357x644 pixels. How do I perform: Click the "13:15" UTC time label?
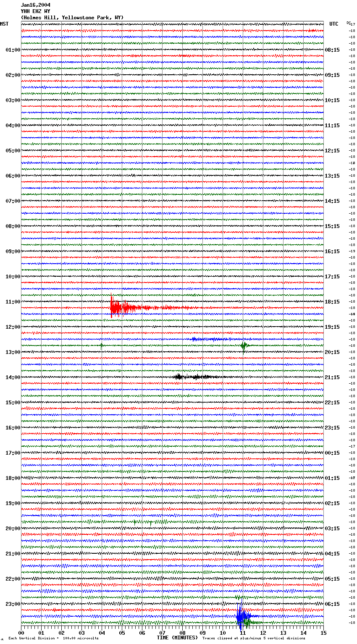(332, 176)
